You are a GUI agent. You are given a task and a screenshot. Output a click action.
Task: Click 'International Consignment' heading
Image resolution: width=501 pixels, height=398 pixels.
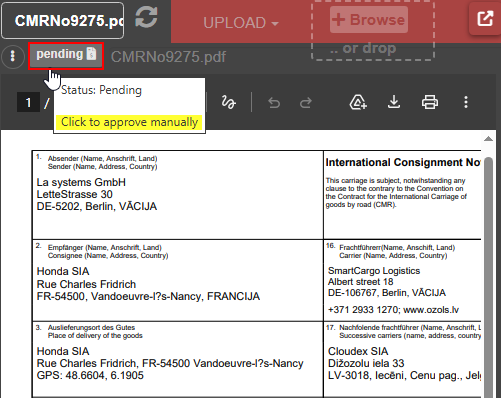[403, 162]
